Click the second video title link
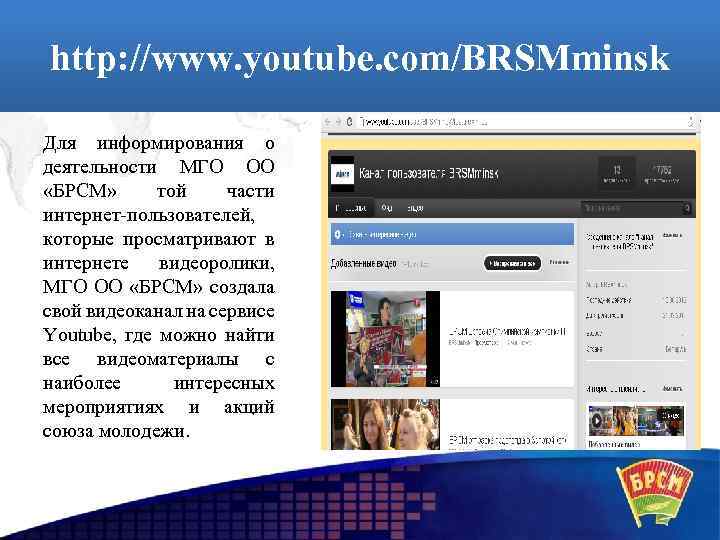The height and width of the screenshot is (540, 720). point(507,440)
